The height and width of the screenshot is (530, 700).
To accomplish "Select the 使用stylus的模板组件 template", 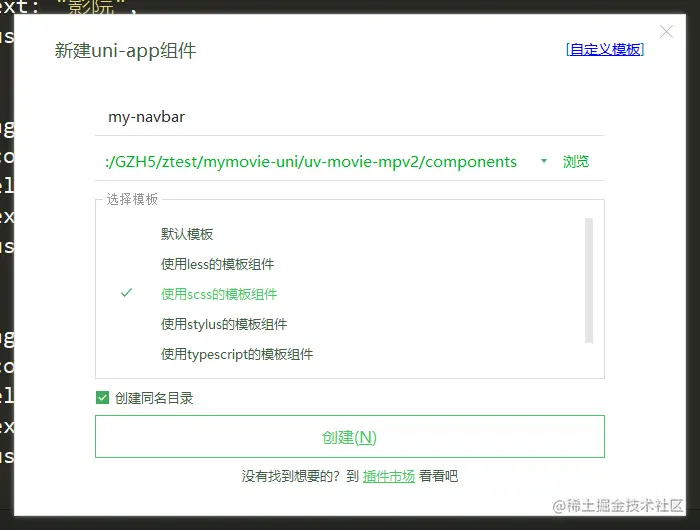I will point(224,324).
